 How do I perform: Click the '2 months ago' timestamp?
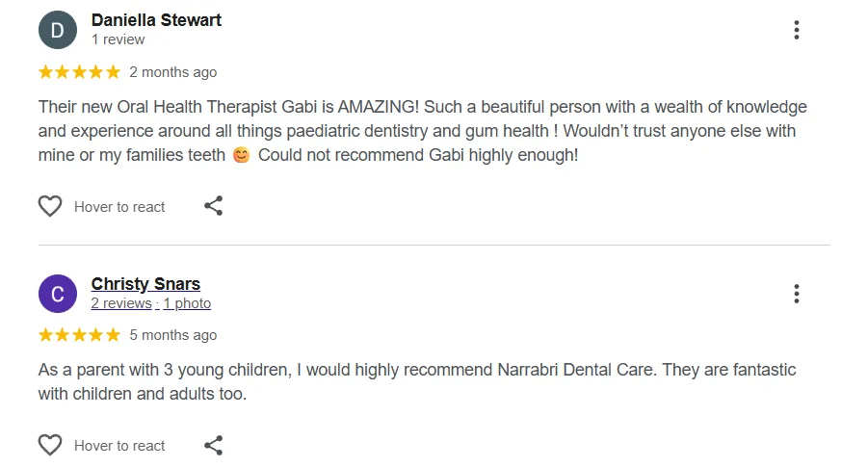pyautogui.click(x=173, y=72)
